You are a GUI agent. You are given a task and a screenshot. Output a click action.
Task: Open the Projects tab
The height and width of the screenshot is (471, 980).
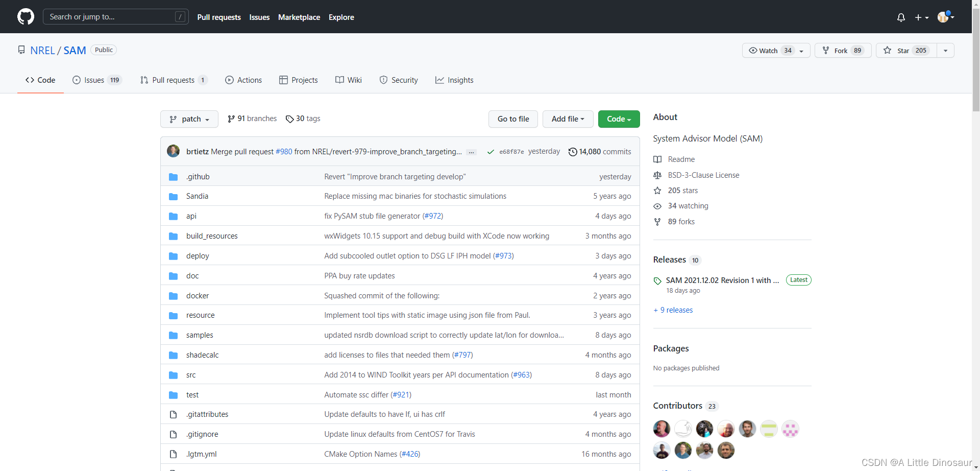tap(299, 80)
